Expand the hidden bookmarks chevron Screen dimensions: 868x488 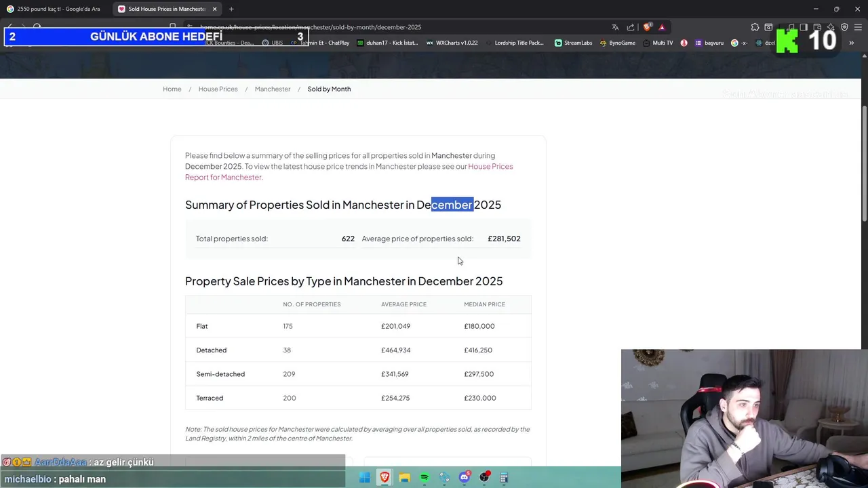851,43
